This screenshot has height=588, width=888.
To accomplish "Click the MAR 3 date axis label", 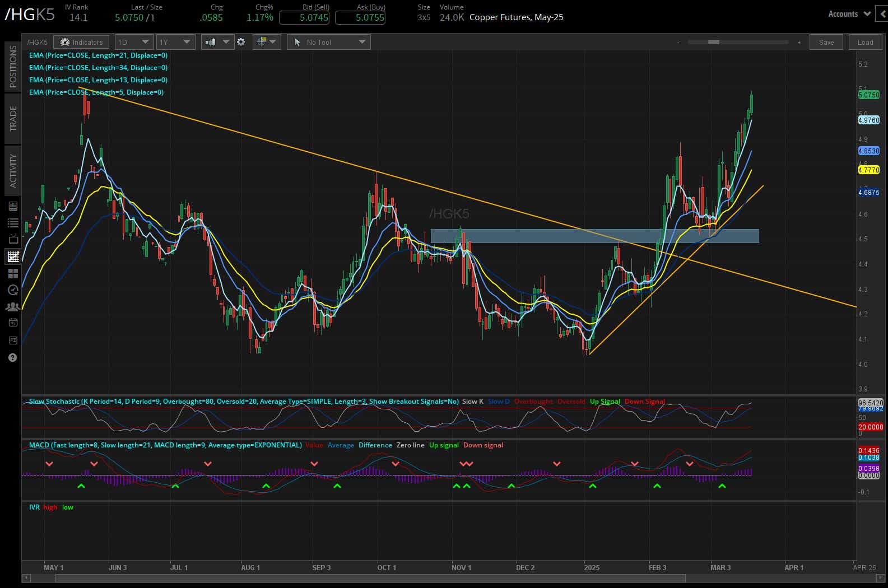I will (x=720, y=567).
